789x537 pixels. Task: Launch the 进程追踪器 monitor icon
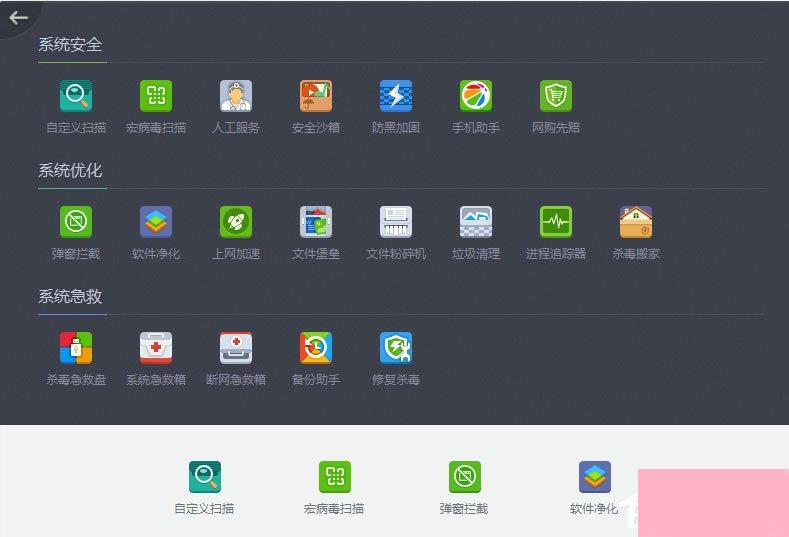556,221
